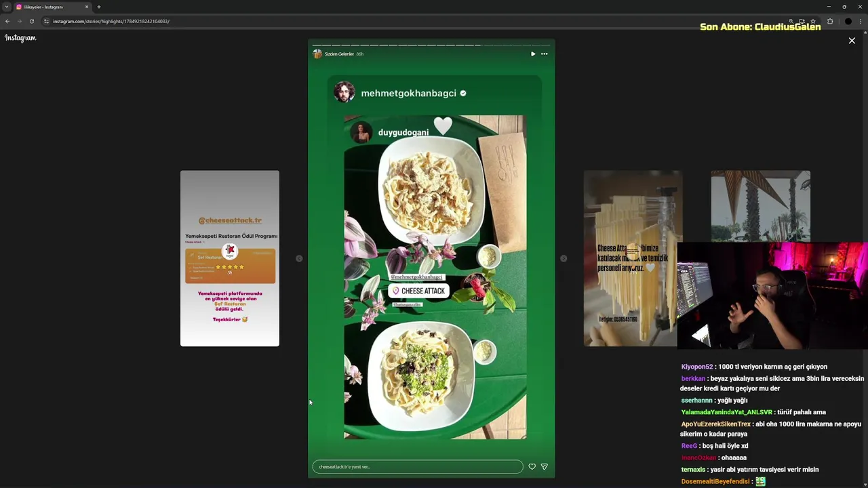Viewport: 868px width, 488px height.
Task: Click the mehmetgokhanbagci username
Action: pos(408,94)
